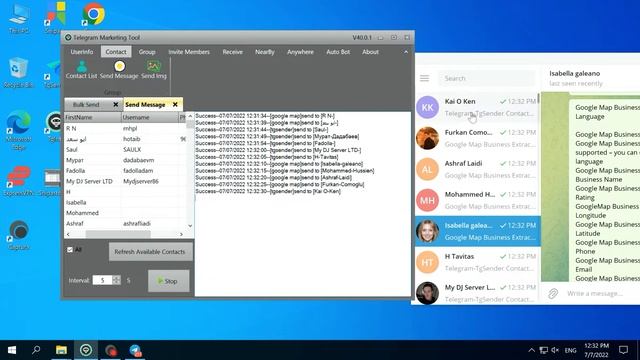
Task: Open Furkan Como chat in Telegram
Action: [x=477, y=138]
